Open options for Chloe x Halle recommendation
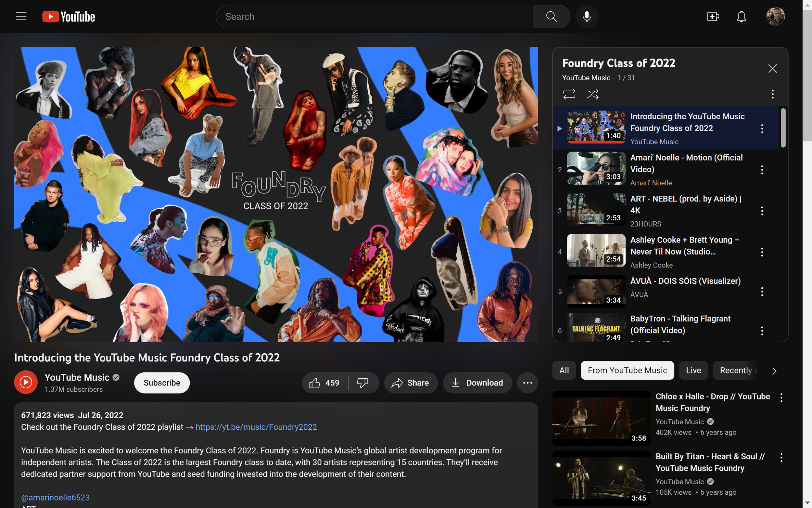Image resolution: width=812 pixels, height=508 pixels. tap(781, 397)
